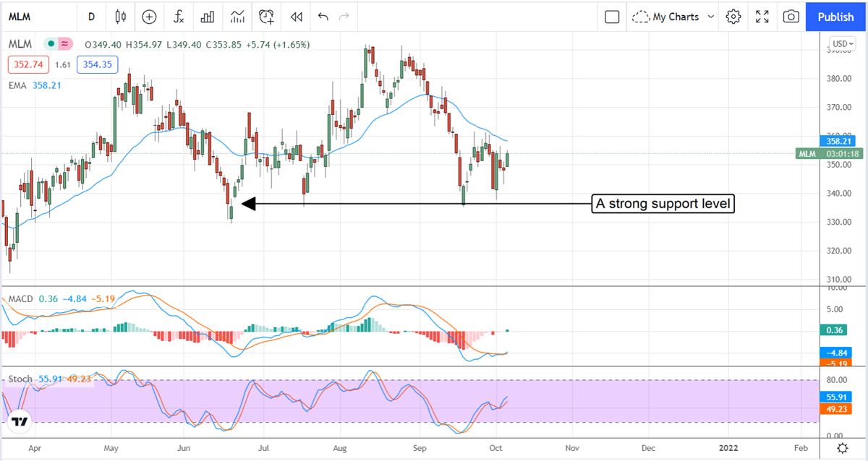This screenshot has height=461, width=868.
Task: Toggle fullscreen chart mode
Action: (x=762, y=16)
